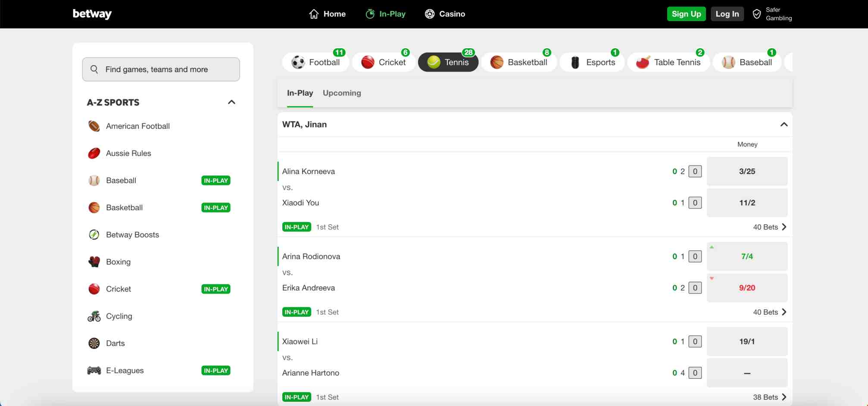Choose the Basketball sport chip

(x=519, y=62)
